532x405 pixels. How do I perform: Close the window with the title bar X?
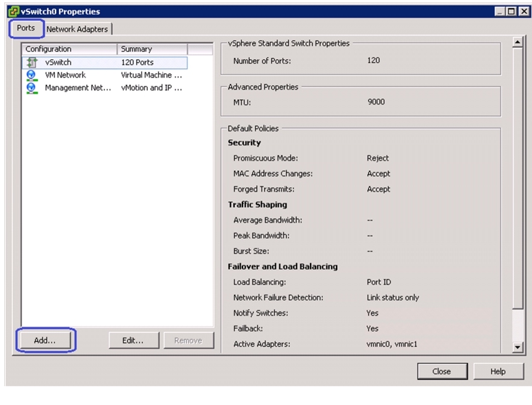pos(524,11)
